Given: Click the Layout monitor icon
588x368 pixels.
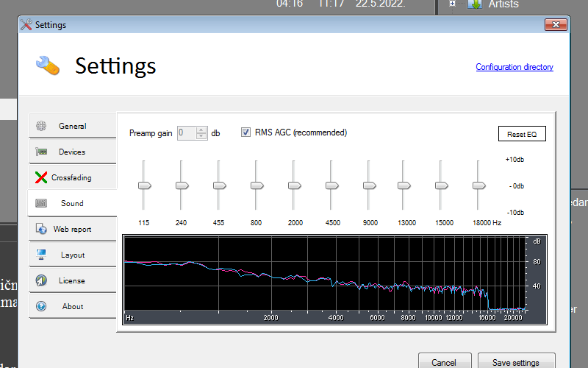Looking at the screenshot, I should coord(41,255).
